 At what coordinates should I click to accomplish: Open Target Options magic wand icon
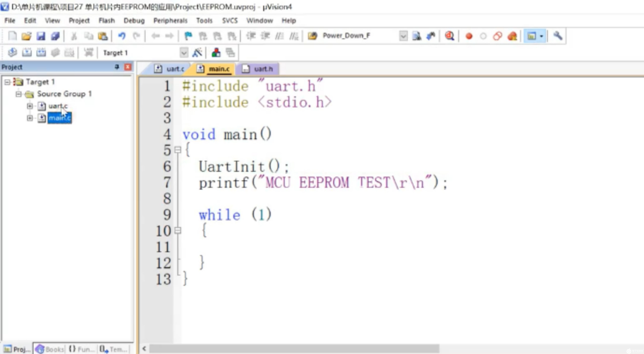197,52
